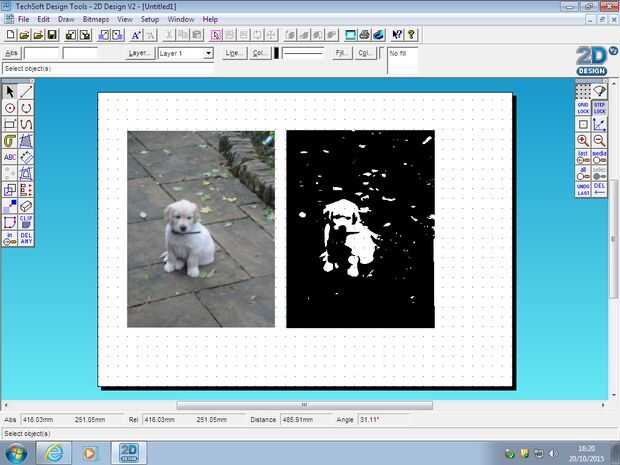Viewport: 620px width, 465px height.
Task: Open the yellow question mark Help icon
Action: point(411,35)
